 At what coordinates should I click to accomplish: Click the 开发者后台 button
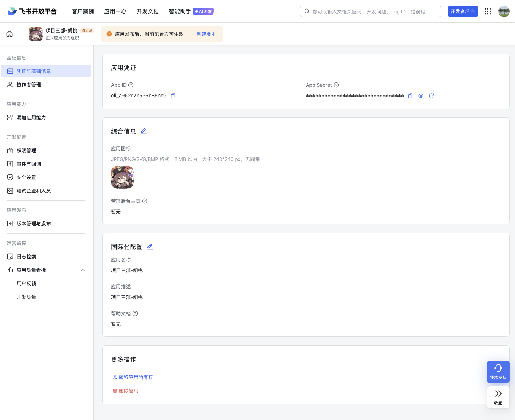click(x=462, y=11)
